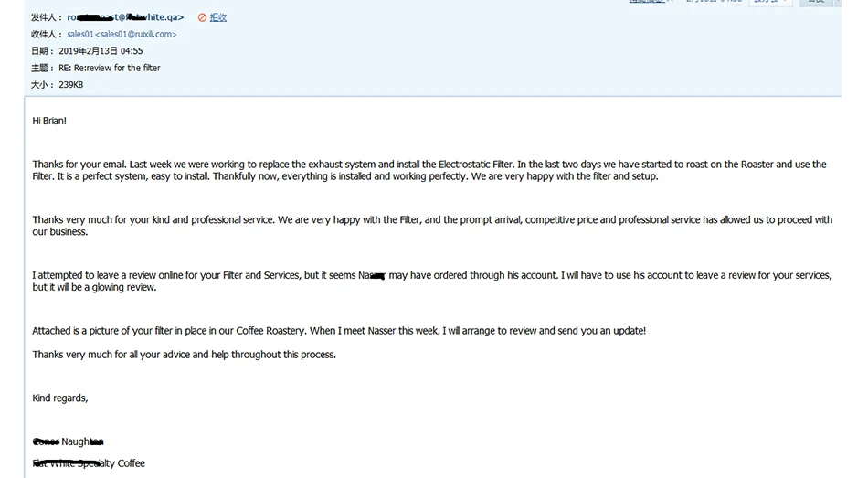The height and width of the screenshot is (478, 868).
Task: Click the grey button at top-right header edge
Action: click(817, 2)
